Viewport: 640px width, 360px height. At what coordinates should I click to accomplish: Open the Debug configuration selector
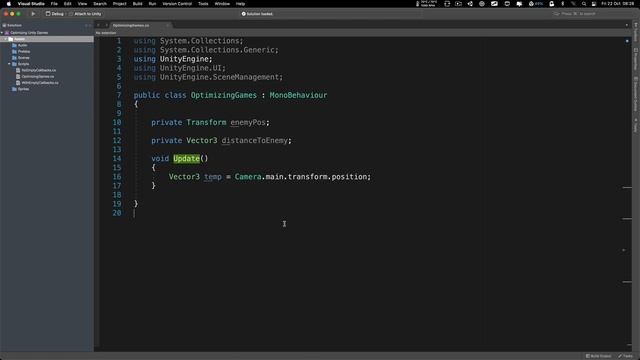point(55,14)
